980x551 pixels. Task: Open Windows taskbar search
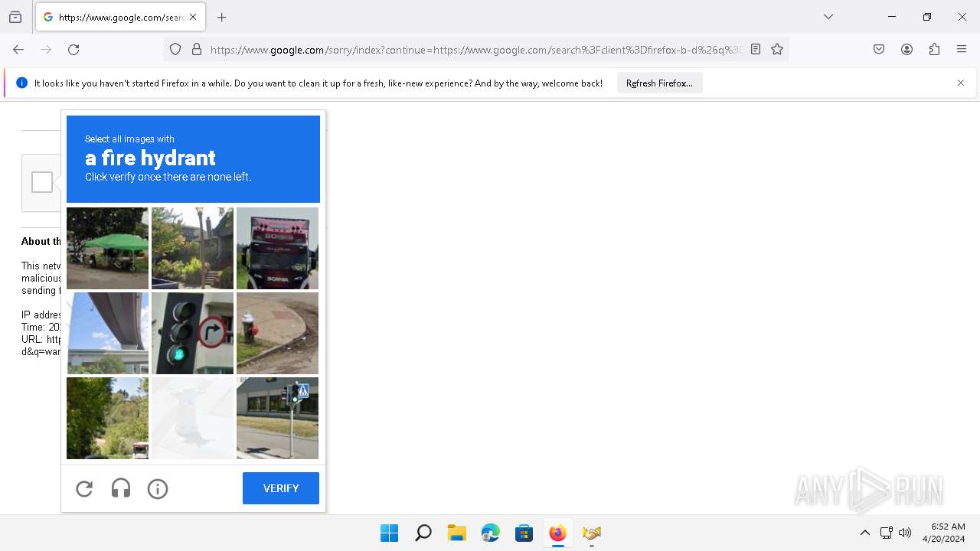(x=423, y=533)
